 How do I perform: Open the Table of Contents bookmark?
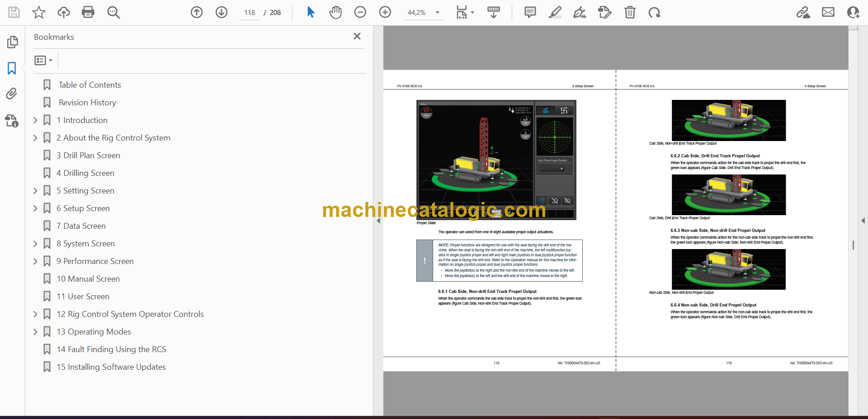[x=90, y=85]
